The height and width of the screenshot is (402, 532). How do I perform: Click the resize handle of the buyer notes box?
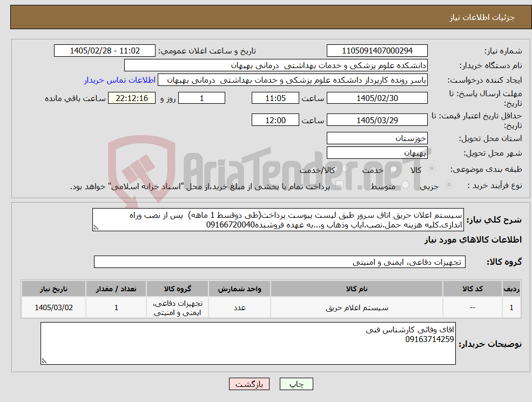point(44,361)
